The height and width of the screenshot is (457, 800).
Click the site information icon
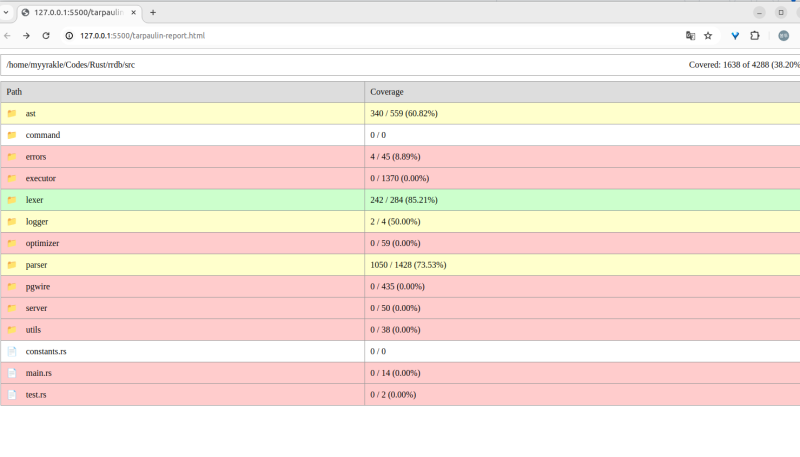pos(69,35)
